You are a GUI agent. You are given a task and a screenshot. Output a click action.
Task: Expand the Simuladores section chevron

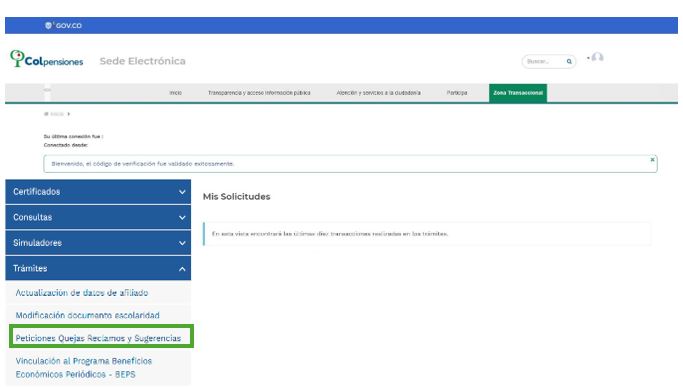coord(182,243)
